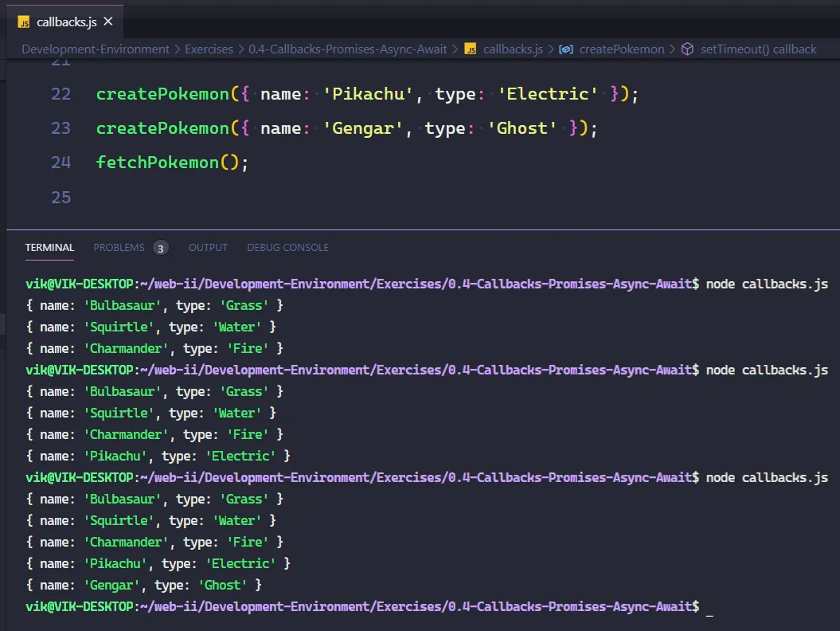840x631 pixels.
Task: Click the setTimeout() callback cube icon
Action: coord(687,49)
